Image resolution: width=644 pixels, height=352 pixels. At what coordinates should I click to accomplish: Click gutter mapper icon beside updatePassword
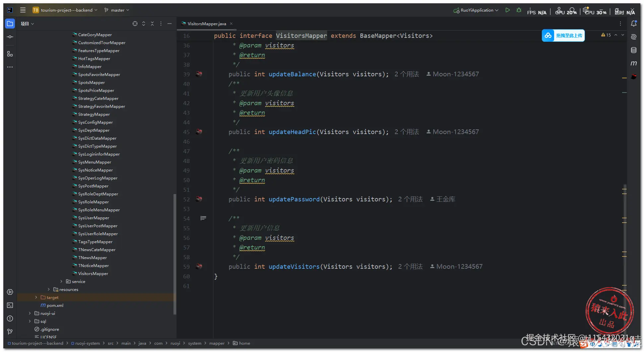199,199
